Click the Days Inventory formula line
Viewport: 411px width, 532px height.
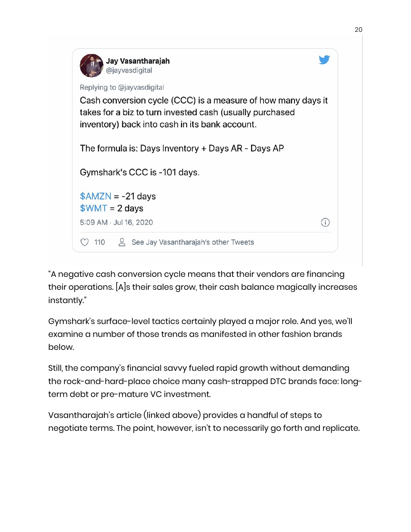click(182, 148)
